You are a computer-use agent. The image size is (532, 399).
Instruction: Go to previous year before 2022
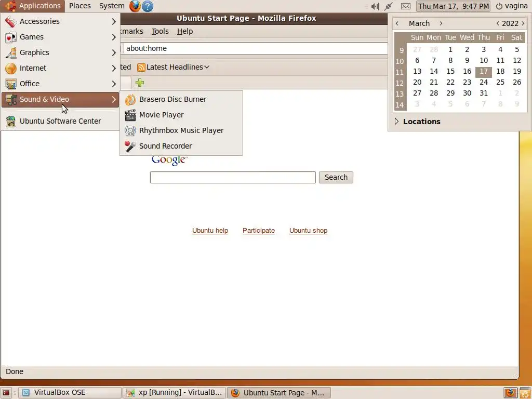pos(497,23)
